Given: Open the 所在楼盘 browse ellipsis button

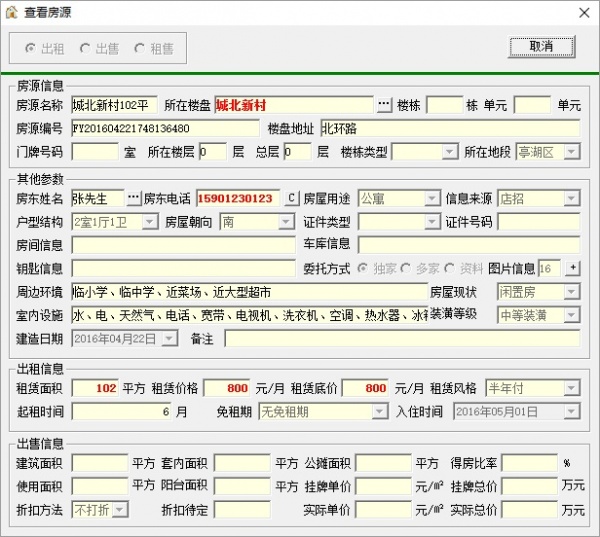Looking at the screenshot, I should (384, 105).
